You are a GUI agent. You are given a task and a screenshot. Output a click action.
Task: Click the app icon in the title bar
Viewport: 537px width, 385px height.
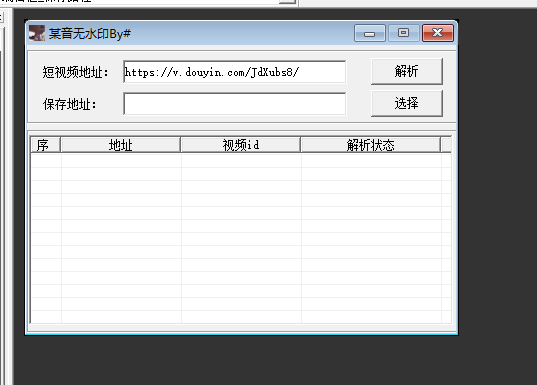tap(37, 33)
